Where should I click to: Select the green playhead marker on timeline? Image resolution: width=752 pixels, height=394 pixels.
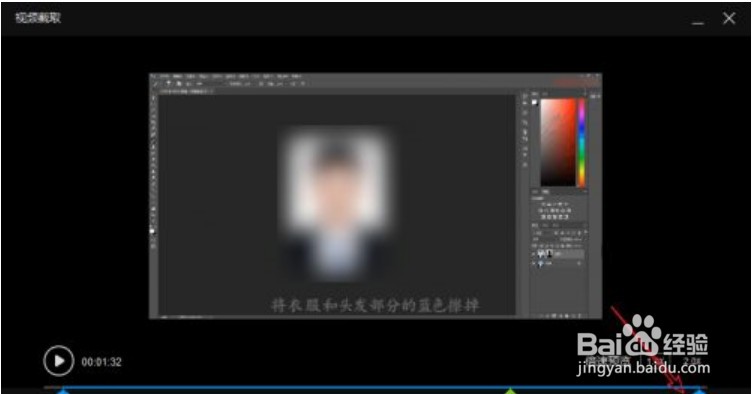pos(511,391)
